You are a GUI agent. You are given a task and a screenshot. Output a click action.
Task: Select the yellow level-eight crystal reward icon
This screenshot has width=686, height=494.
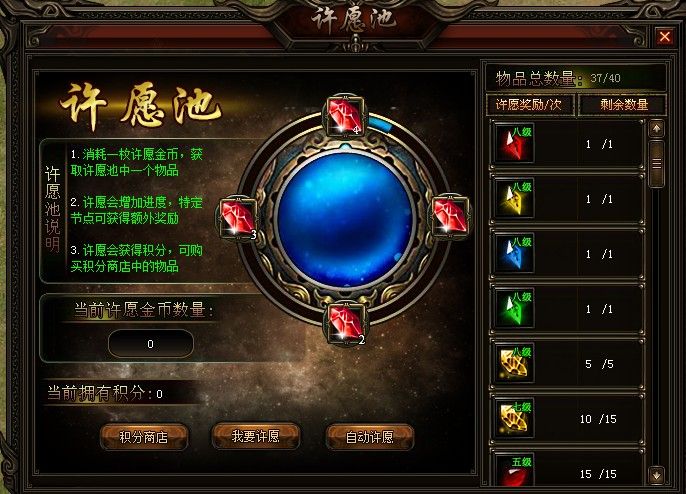(x=514, y=198)
